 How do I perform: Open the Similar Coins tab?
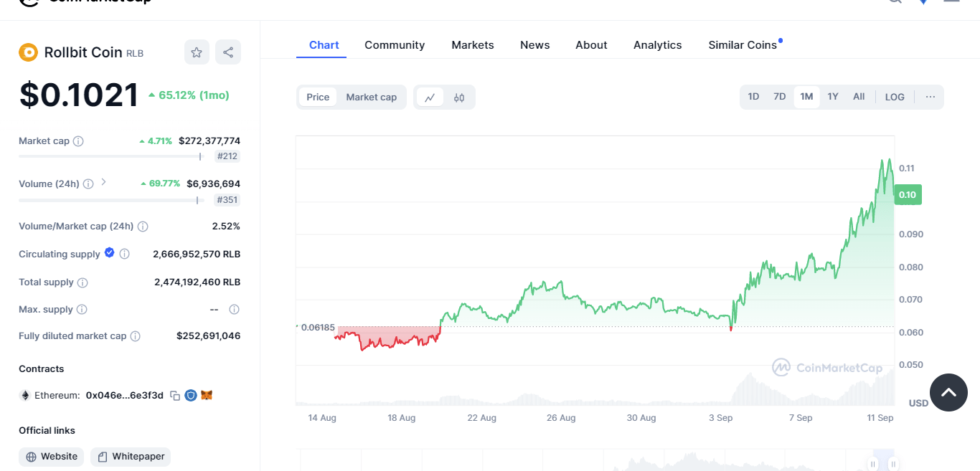coord(743,45)
